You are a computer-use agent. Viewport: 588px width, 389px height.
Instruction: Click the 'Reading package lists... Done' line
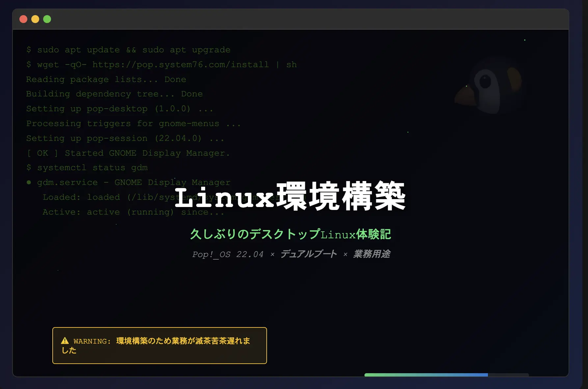point(106,79)
